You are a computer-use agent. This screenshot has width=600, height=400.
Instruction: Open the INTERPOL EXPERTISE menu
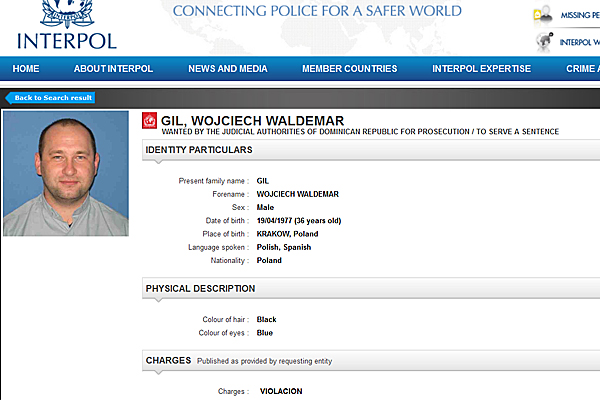click(x=481, y=69)
